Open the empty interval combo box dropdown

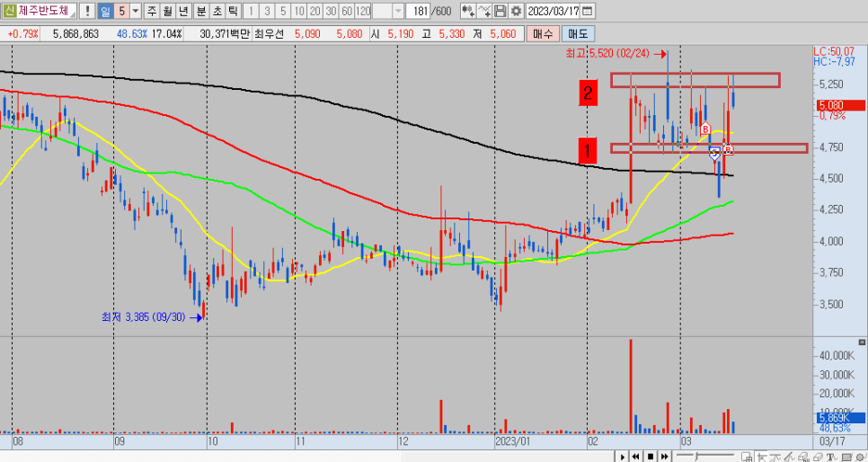[398, 11]
